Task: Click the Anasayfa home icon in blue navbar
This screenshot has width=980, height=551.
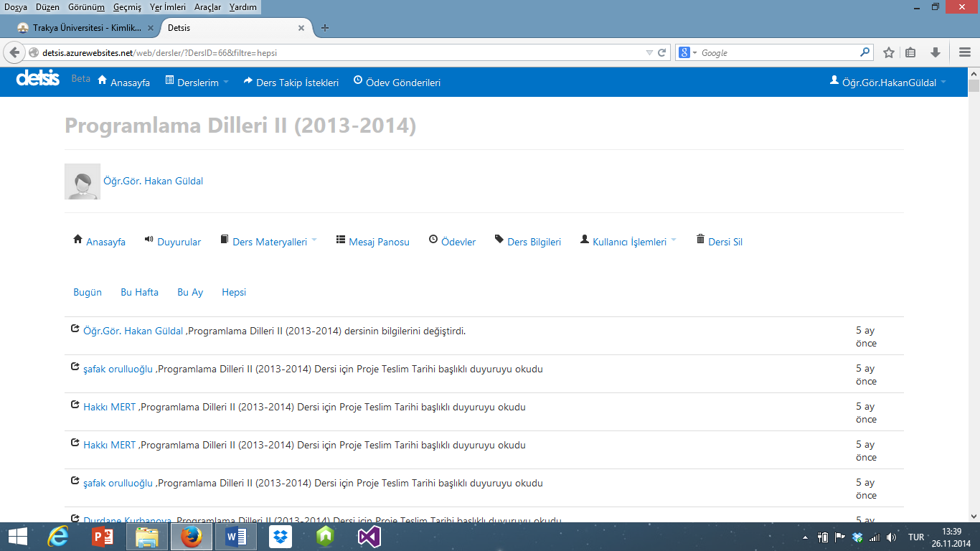Action: coord(102,80)
